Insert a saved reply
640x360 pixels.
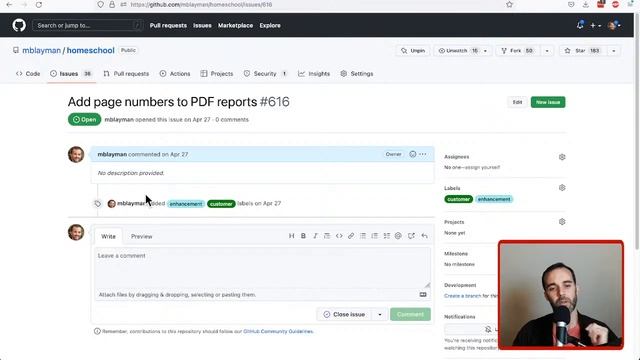424,236
